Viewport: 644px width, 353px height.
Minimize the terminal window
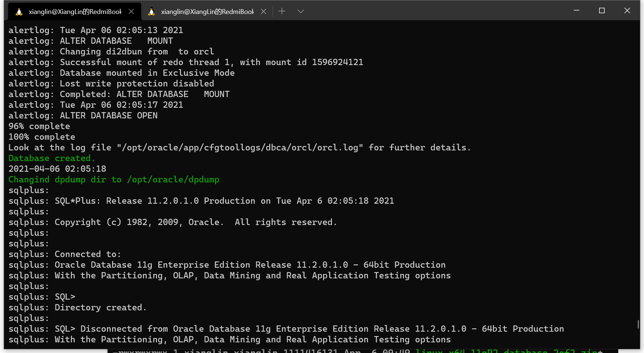tap(576, 11)
